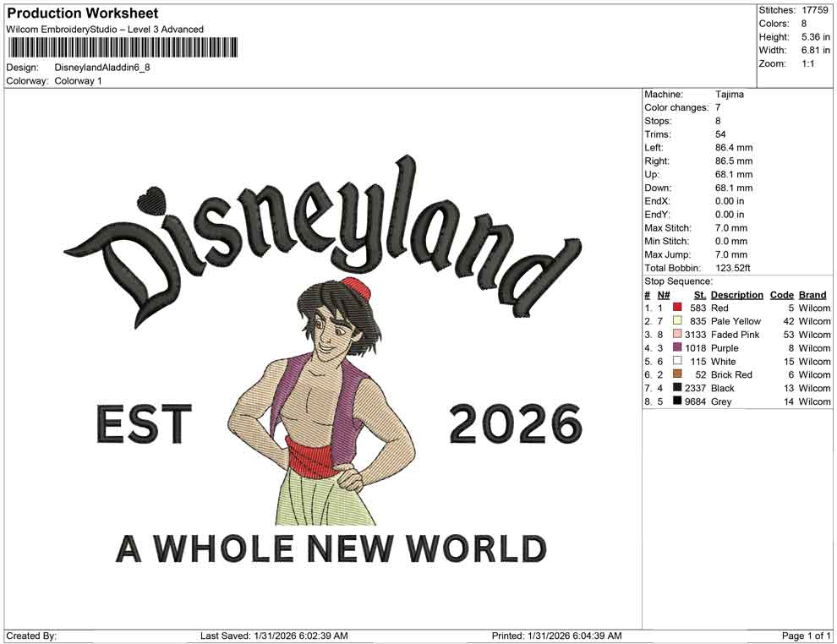Click the 'Production Worksheet' title
The height and width of the screenshot is (644, 837).
tap(82, 14)
